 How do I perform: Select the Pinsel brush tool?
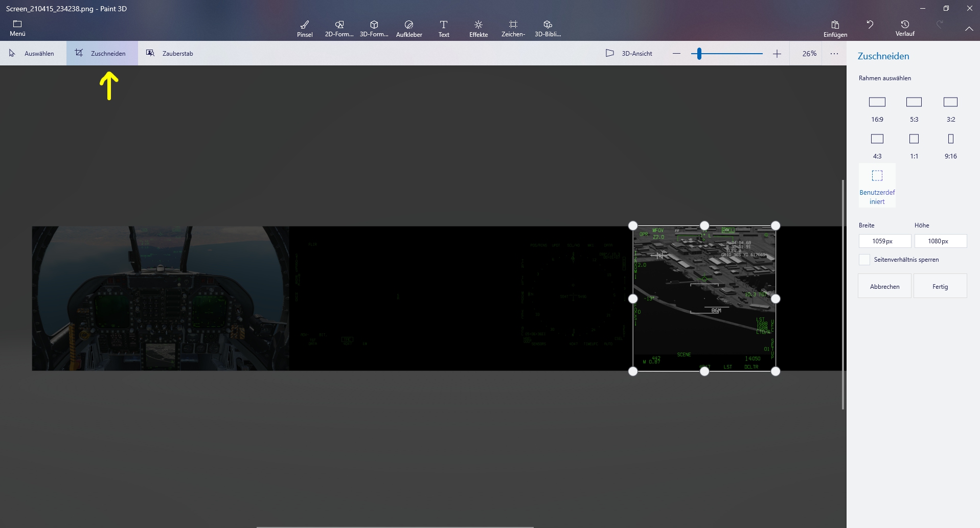coord(305,29)
